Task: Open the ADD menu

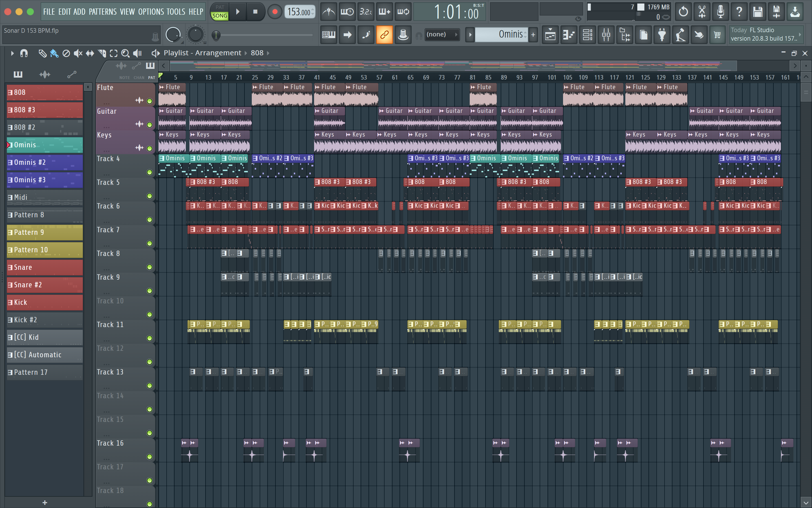Action: click(80, 12)
